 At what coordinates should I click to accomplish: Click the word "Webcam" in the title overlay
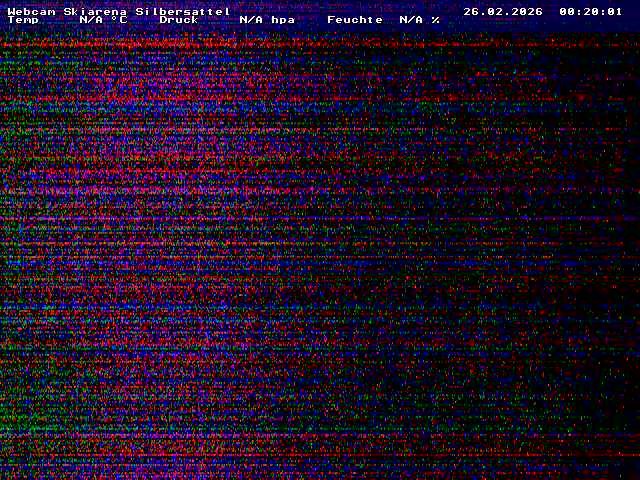click(31, 11)
